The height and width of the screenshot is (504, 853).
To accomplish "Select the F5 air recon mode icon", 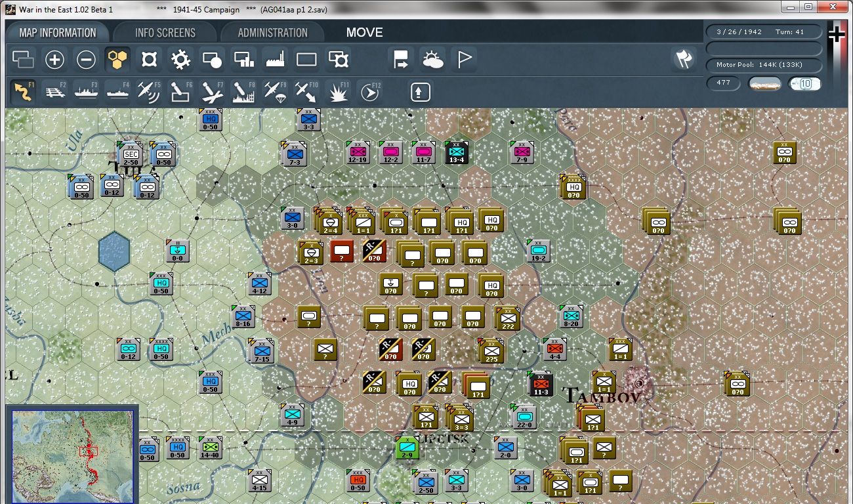I will coord(149,92).
